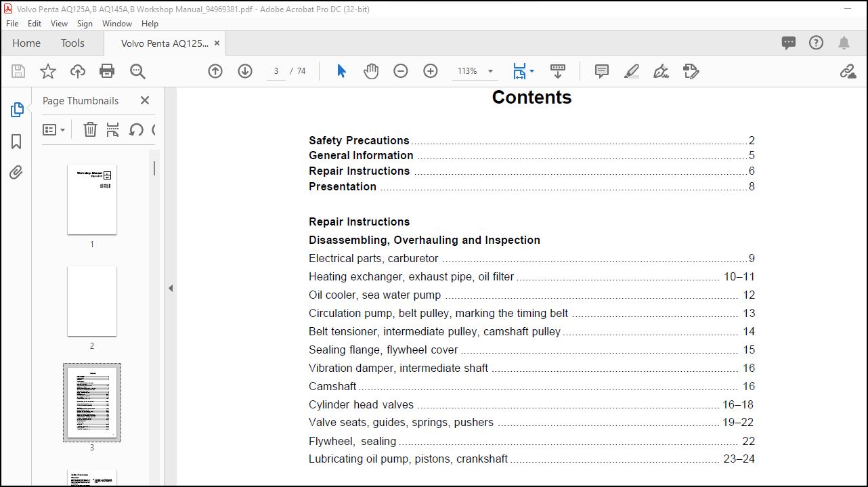Open the File menu
The image size is (868, 487).
coord(12,23)
